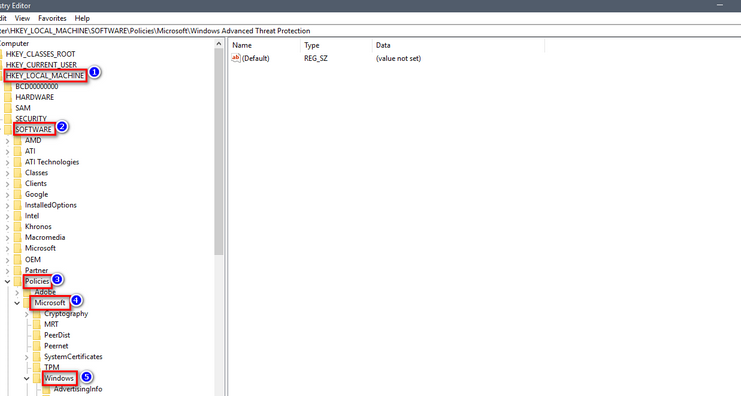Open the View menu
The height and width of the screenshot is (400, 741).
click(22, 18)
